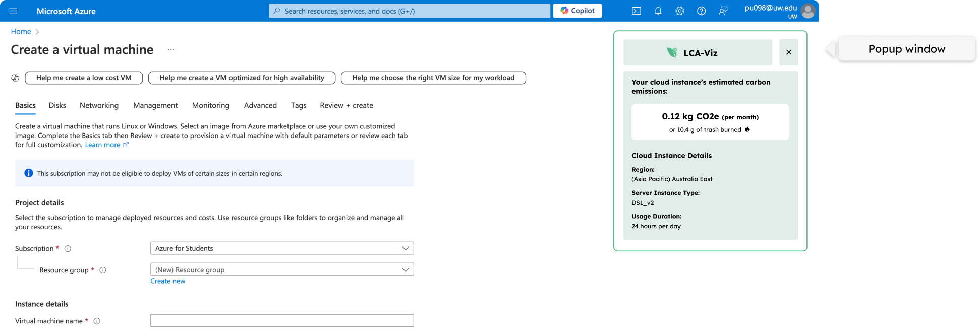Click the user account avatar
The image size is (980, 332).
[x=808, y=11]
